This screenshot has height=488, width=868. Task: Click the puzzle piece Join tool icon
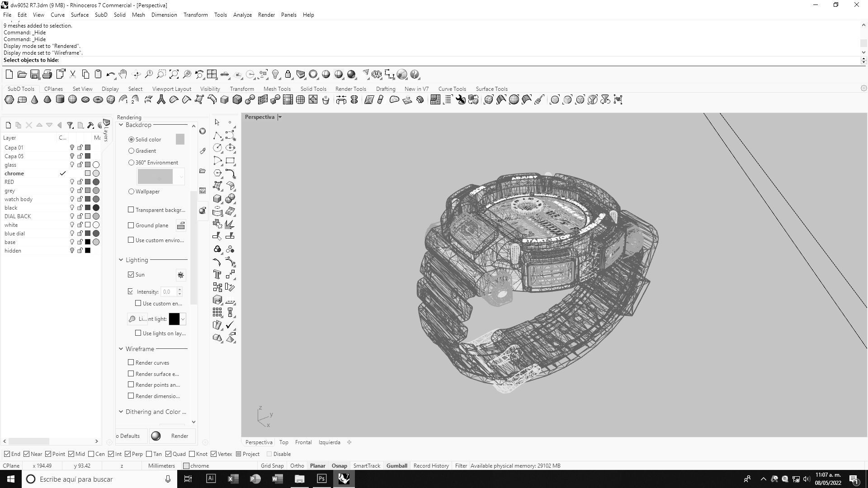click(217, 224)
